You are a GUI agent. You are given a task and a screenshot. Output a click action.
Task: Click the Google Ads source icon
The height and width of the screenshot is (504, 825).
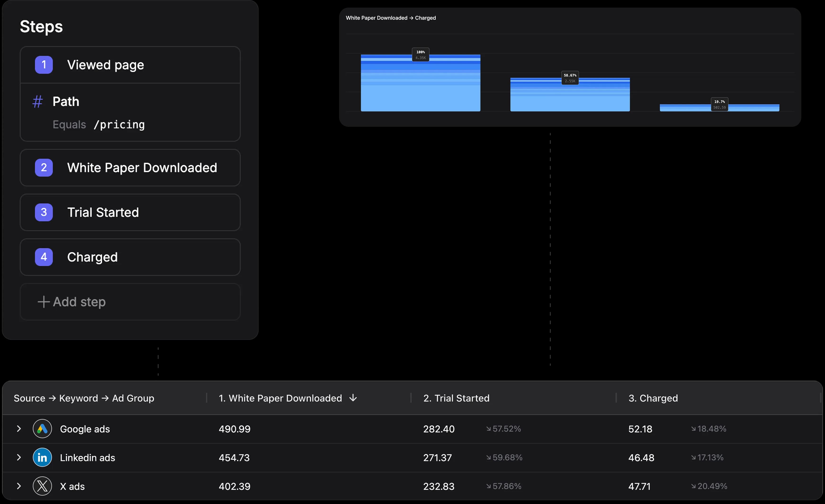point(43,429)
